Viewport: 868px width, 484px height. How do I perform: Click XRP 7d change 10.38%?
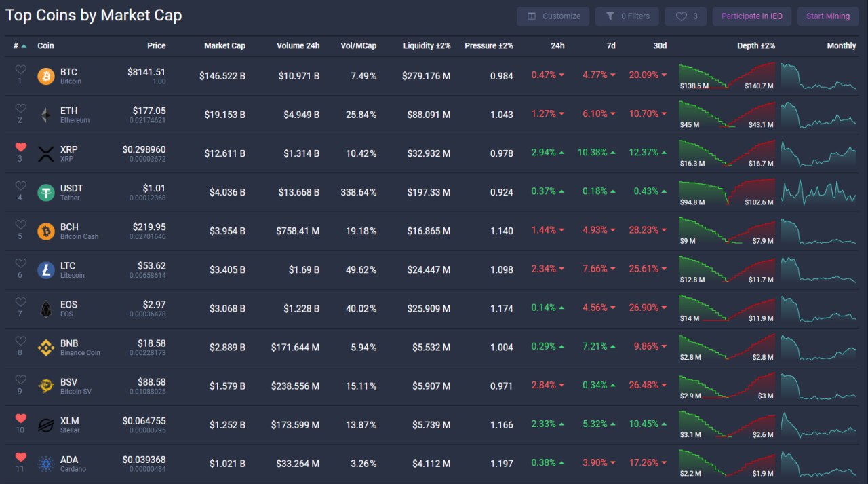click(592, 153)
